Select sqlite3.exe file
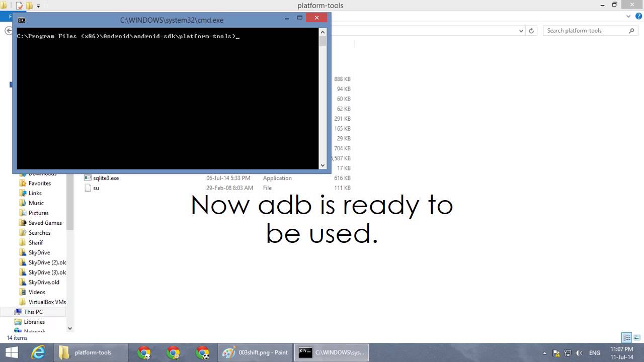Screen dimensions: 644x362 [x=106, y=178]
